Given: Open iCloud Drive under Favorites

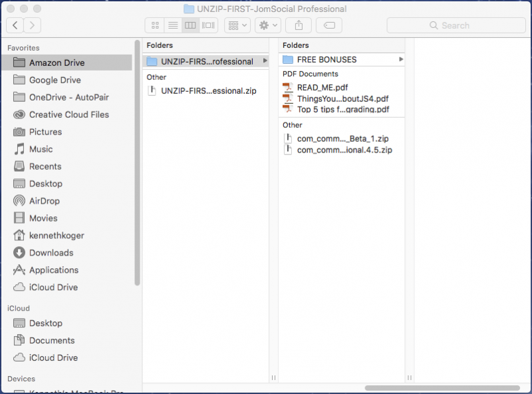Looking at the screenshot, I should click(x=67, y=288).
